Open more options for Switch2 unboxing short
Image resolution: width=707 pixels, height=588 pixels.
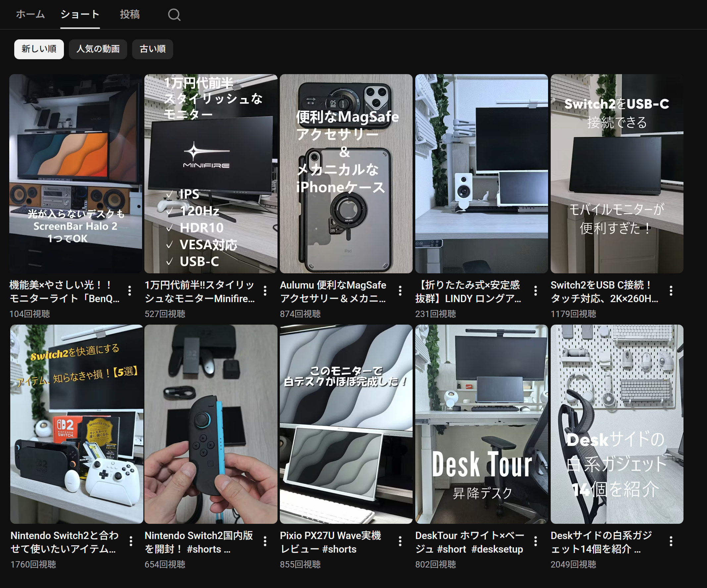tap(265, 541)
